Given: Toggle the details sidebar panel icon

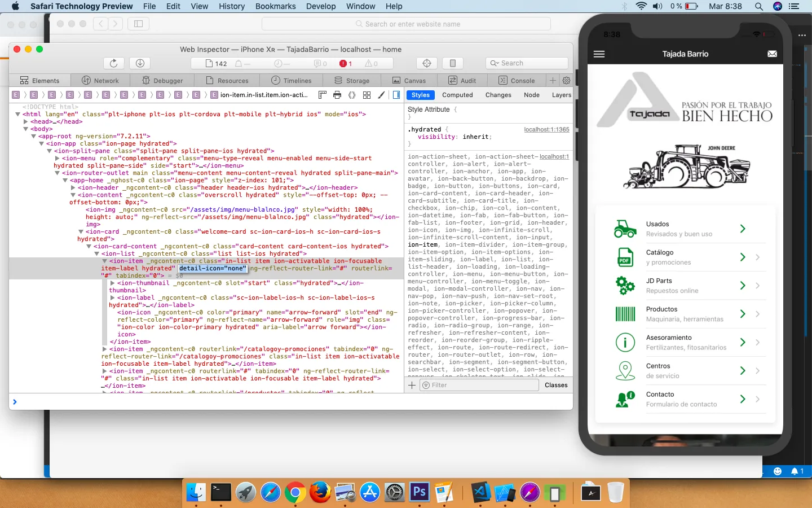Looking at the screenshot, I should coord(396,95).
